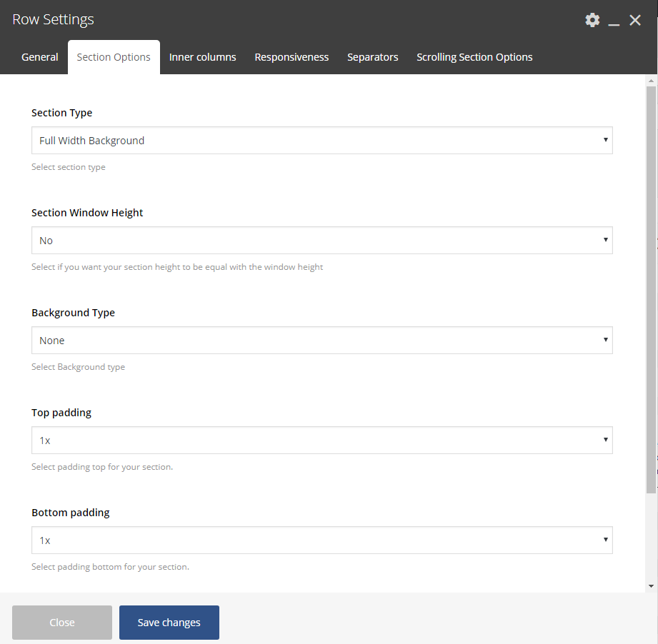Click the scrollbar down arrow
This screenshot has width=658, height=644.
pyautogui.click(x=650, y=585)
